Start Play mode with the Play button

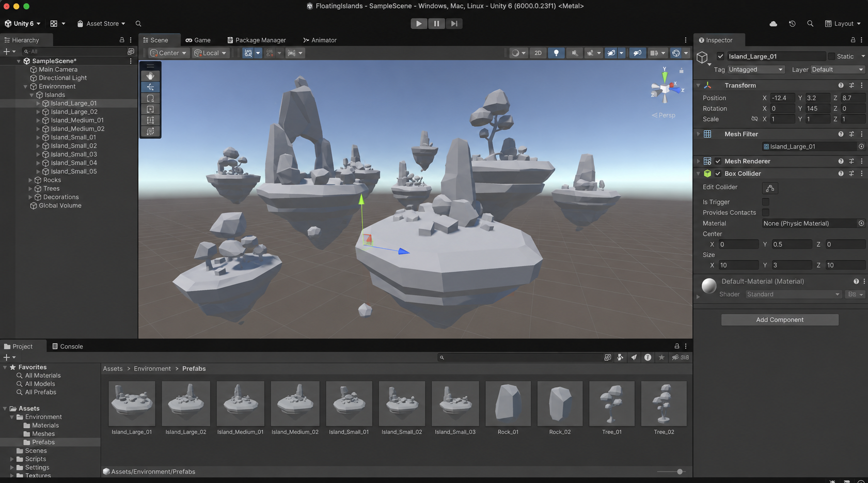click(x=419, y=23)
